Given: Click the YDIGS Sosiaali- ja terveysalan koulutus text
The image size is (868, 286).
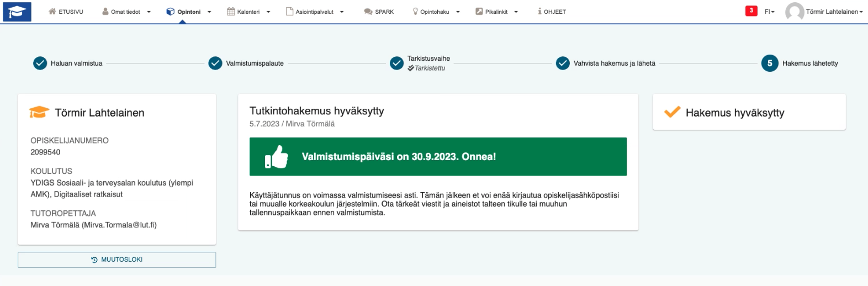Looking at the screenshot, I should tap(112, 188).
